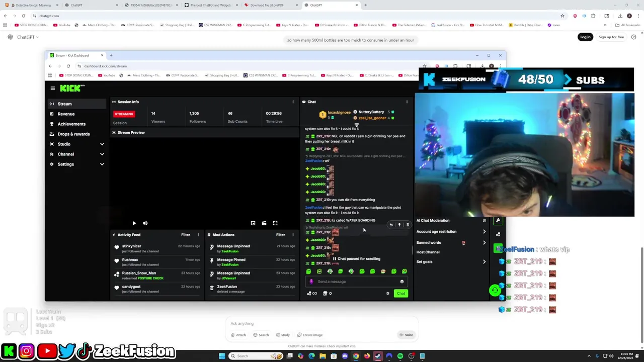Click the channel points icon below the wrench

(x=498, y=234)
